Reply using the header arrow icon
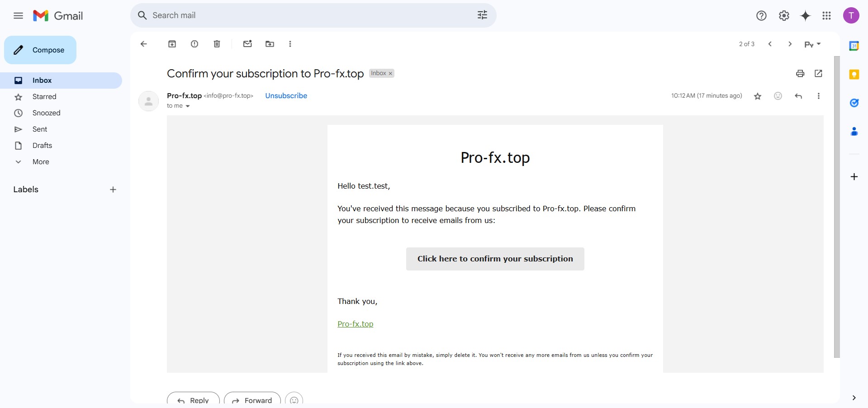This screenshot has width=868, height=408. (798, 96)
